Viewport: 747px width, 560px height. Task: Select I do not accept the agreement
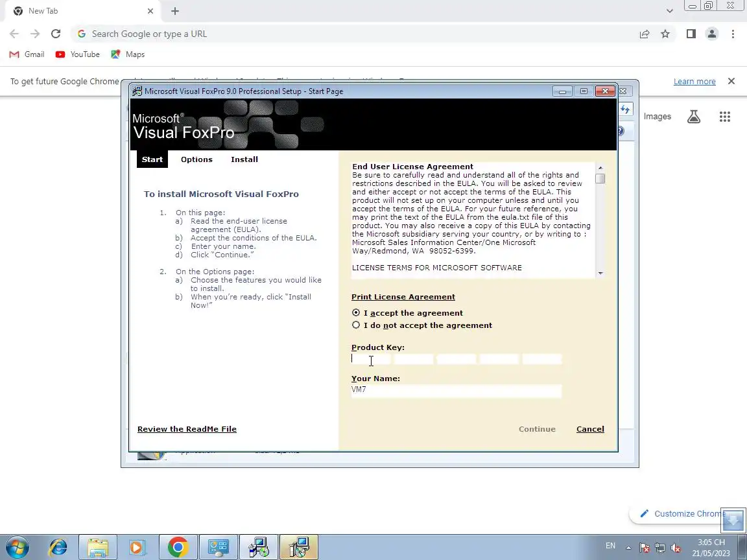click(356, 325)
